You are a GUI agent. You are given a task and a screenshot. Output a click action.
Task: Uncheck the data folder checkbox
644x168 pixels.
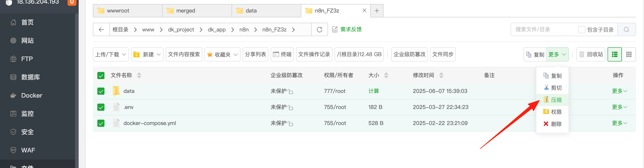coord(101,91)
